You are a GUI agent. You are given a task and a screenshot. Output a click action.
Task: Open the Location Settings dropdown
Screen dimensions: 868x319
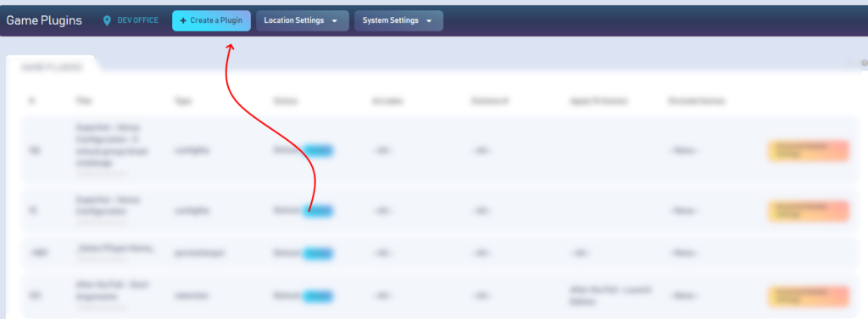(x=303, y=20)
